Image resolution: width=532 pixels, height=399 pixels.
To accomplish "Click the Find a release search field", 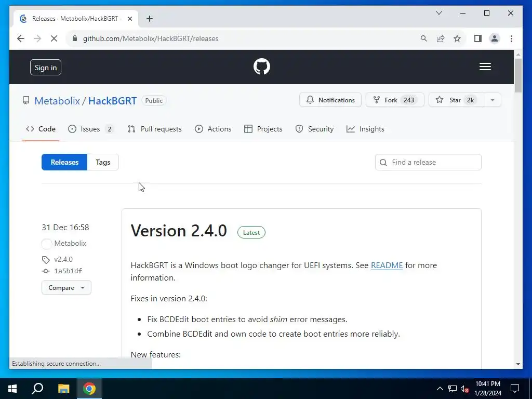I will click(428, 162).
